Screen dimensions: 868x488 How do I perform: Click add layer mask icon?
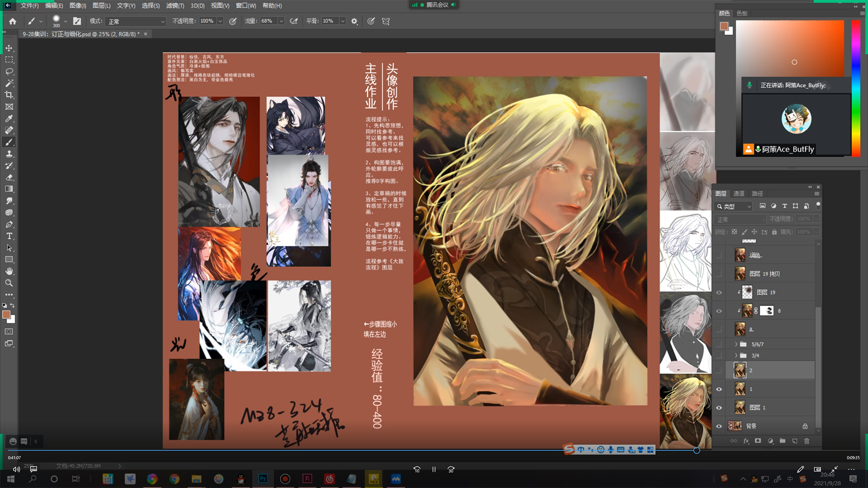point(758,441)
